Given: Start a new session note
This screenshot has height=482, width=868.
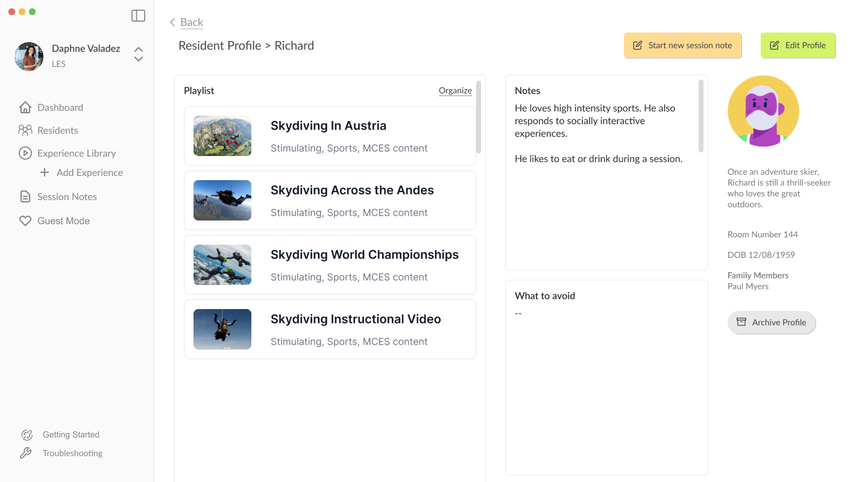Looking at the screenshot, I should coord(682,45).
